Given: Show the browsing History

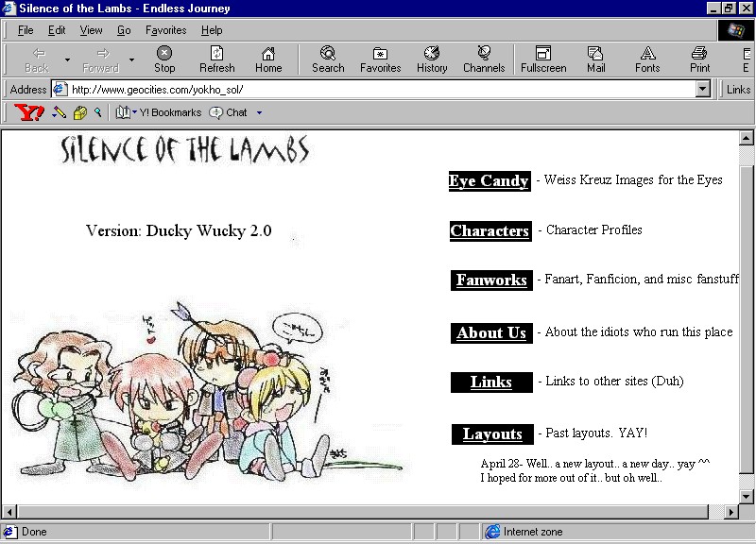Looking at the screenshot, I should click(x=432, y=59).
